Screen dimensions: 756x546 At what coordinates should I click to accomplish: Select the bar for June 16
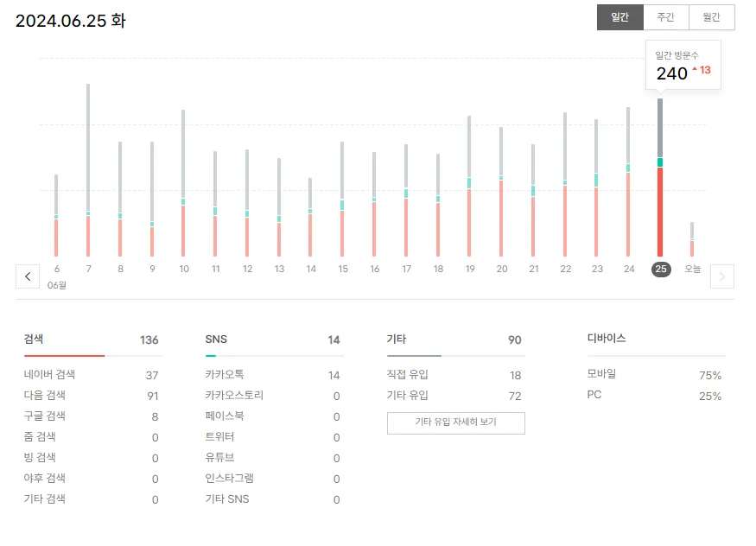coord(374,205)
